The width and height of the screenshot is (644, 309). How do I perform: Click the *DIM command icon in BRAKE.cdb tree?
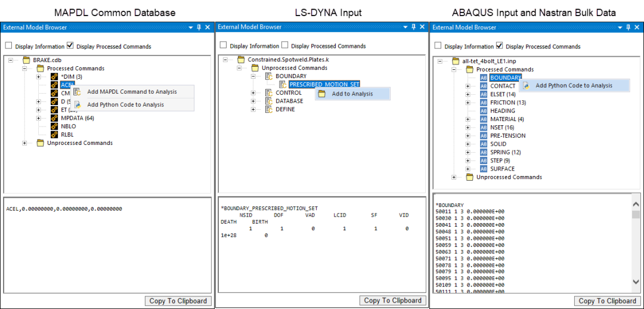point(54,77)
